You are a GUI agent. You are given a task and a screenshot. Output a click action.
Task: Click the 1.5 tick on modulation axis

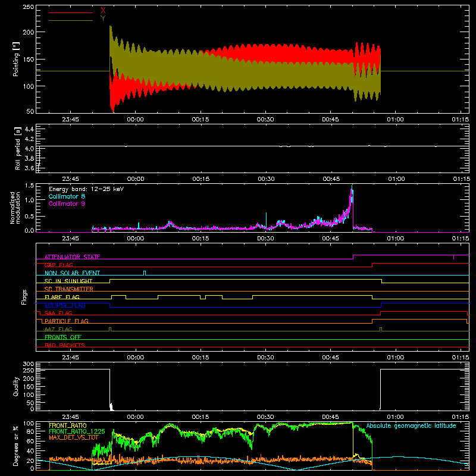(29, 186)
